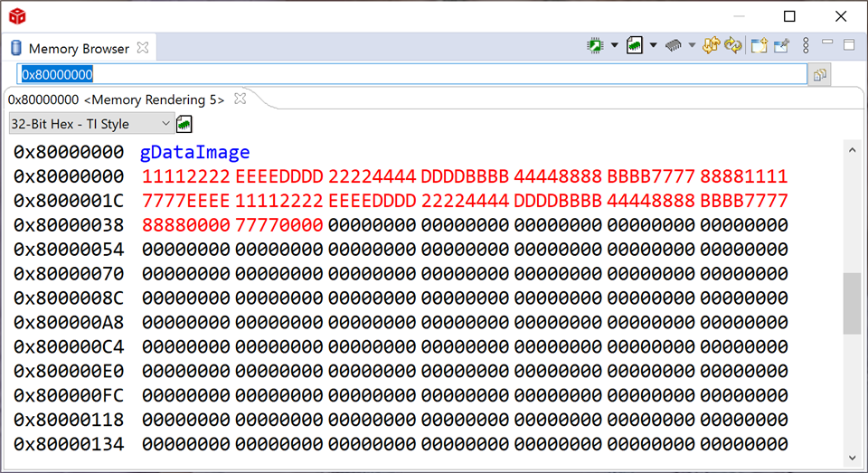Screen dimensions: 868x473
Task: Click the gDataImage symbol label
Action: pos(195,152)
